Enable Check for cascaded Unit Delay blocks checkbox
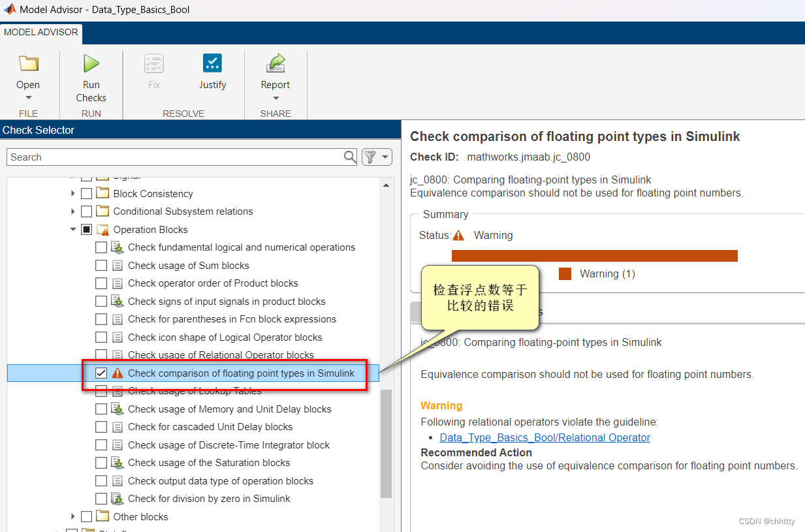Screen dimensions: 805x532 (x=101, y=427)
